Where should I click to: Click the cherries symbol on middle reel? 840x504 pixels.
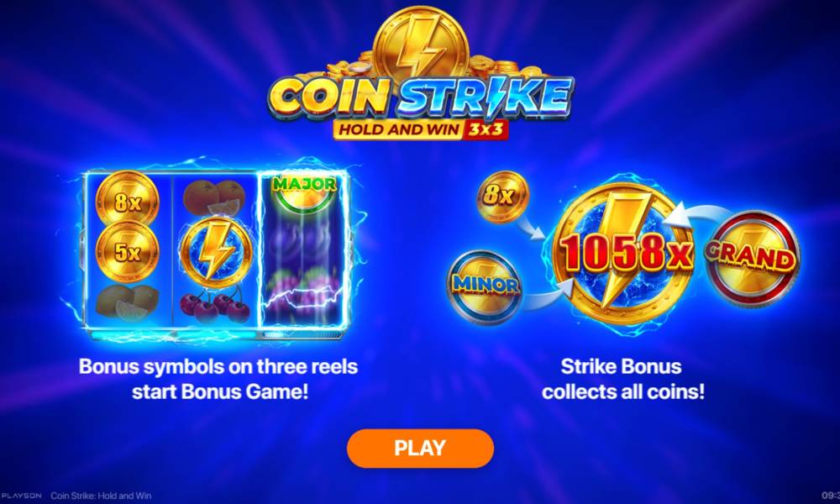coord(215,305)
